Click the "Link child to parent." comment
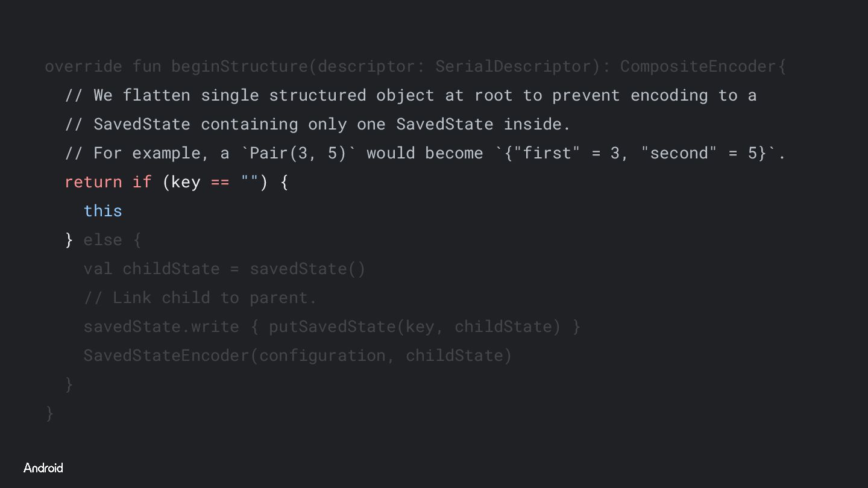Viewport: 868px width, 488px height. point(200,298)
